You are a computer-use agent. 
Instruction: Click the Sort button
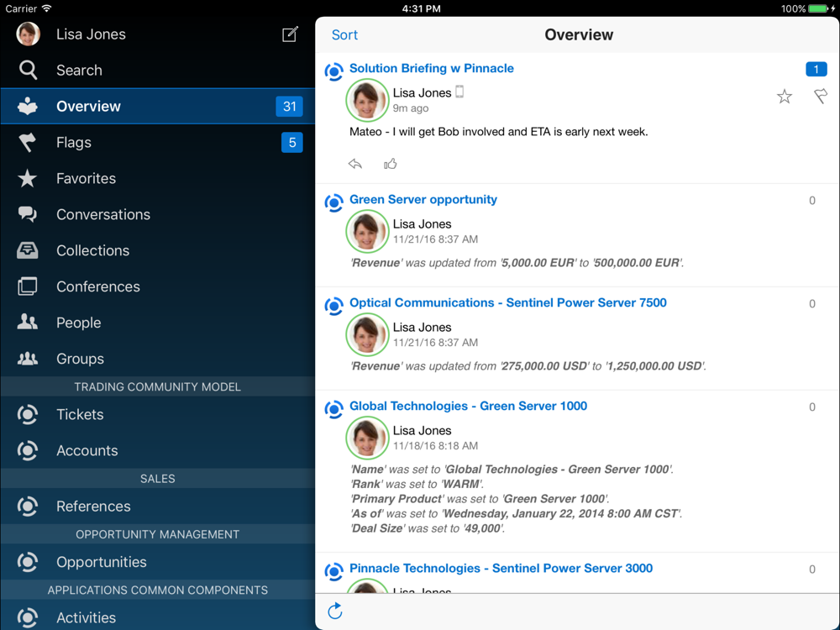(x=344, y=34)
